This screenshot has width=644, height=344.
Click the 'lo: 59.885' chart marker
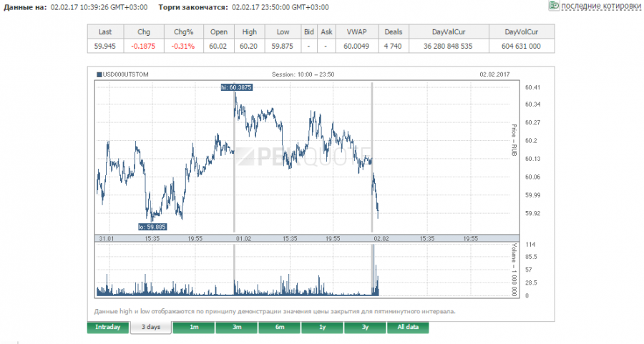coord(152,227)
